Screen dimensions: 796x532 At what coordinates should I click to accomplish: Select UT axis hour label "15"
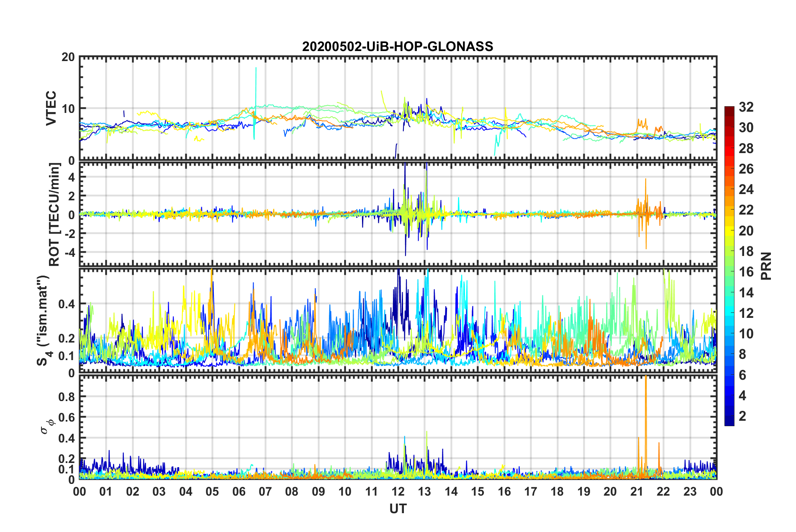[x=478, y=491]
